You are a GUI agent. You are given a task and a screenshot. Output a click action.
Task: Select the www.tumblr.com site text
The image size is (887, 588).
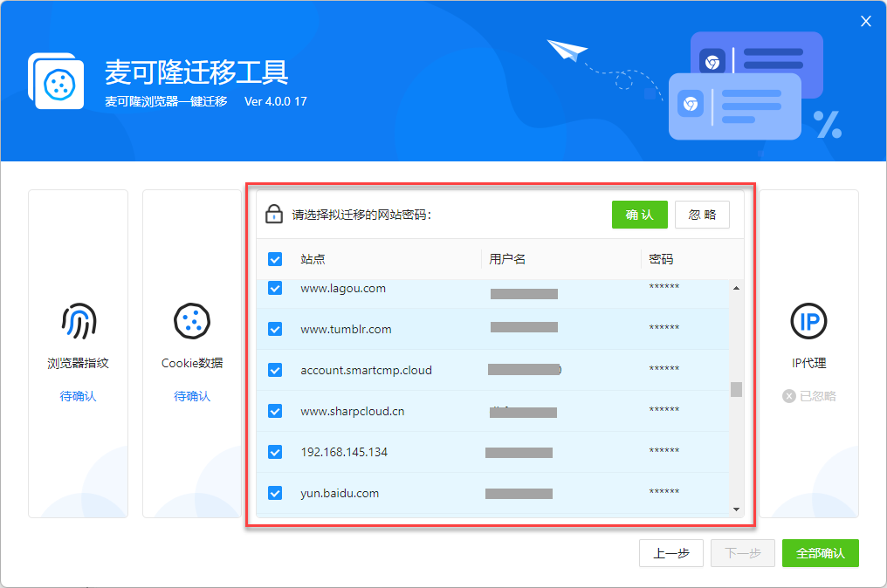[346, 329]
